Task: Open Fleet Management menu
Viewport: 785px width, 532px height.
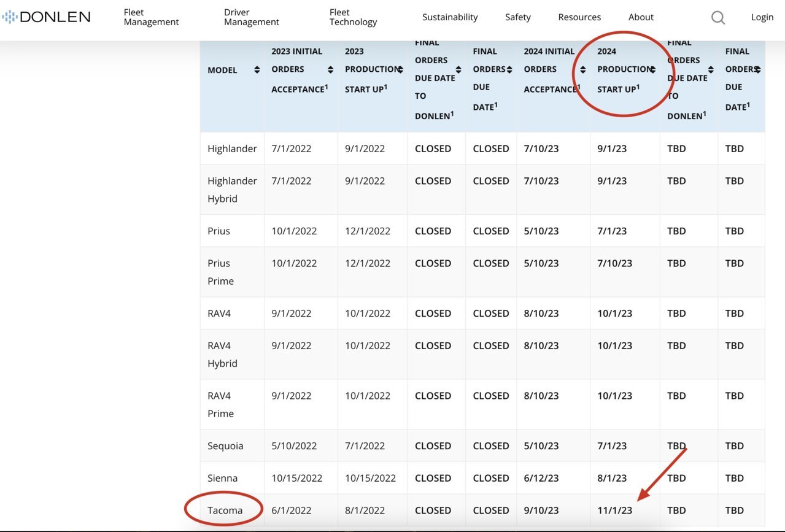Action: (x=151, y=17)
